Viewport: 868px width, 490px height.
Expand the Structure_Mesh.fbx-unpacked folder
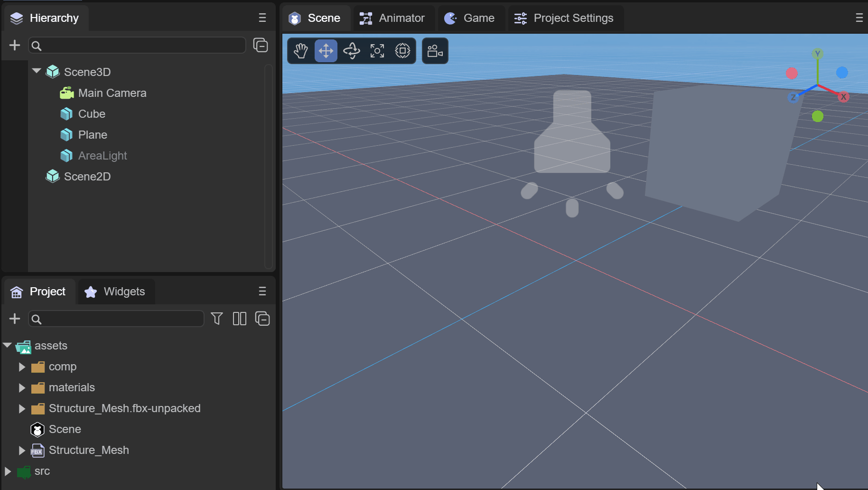click(22, 408)
